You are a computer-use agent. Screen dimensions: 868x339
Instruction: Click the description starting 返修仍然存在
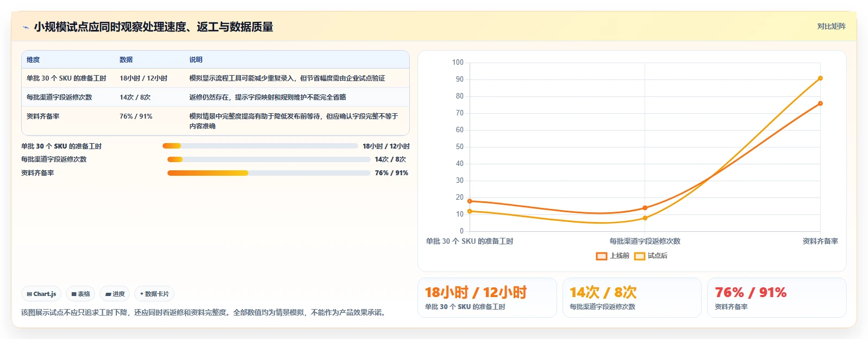pyautogui.click(x=267, y=97)
